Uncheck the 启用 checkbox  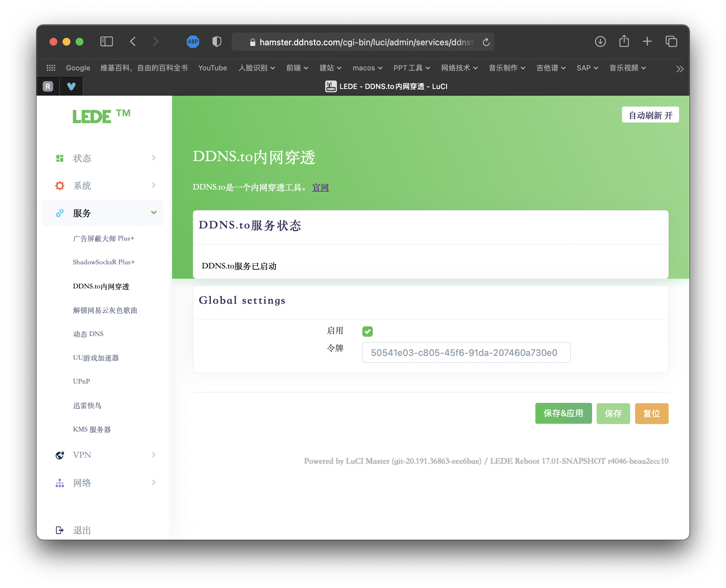tap(368, 331)
